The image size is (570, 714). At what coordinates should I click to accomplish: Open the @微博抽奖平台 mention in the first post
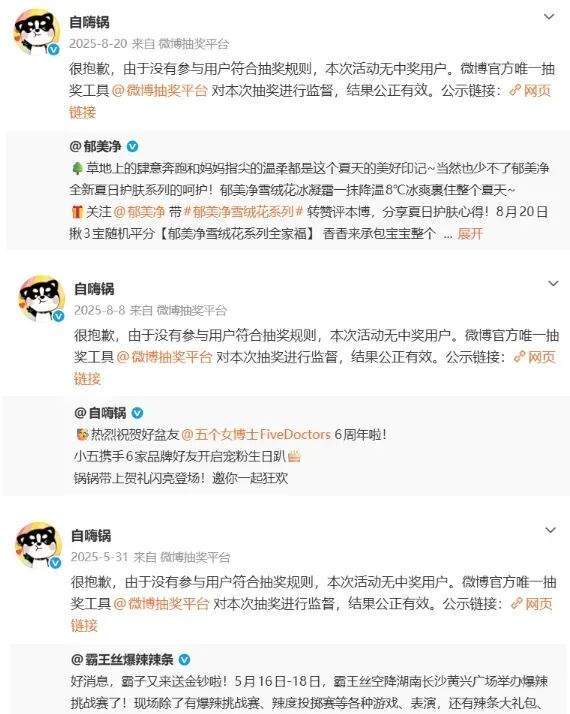(x=159, y=90)
